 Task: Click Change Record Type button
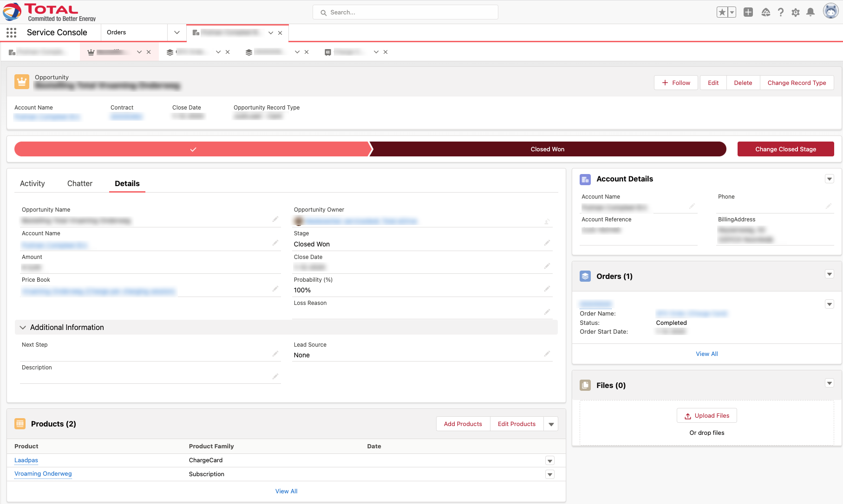[797, 83]
